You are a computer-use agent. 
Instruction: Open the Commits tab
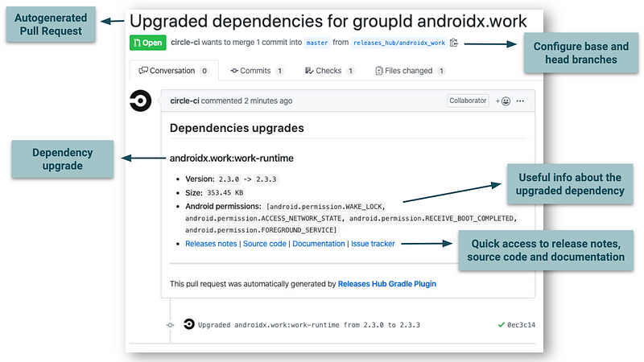click(x=257, y=71)
